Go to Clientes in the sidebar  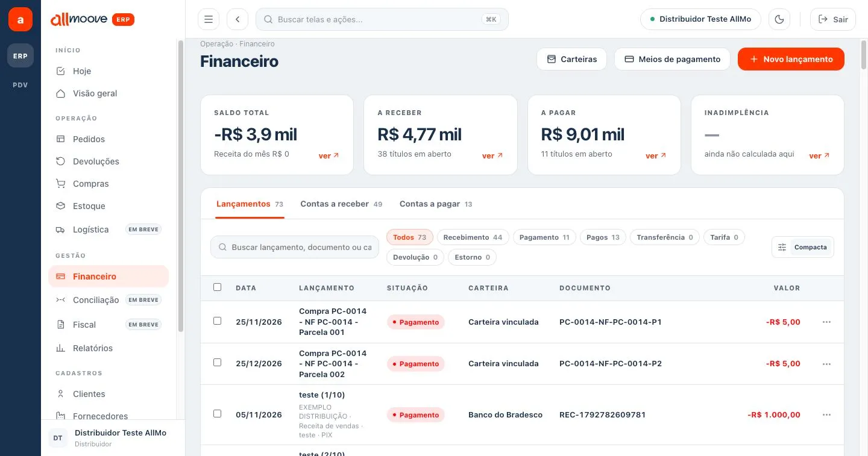point(108,394)
